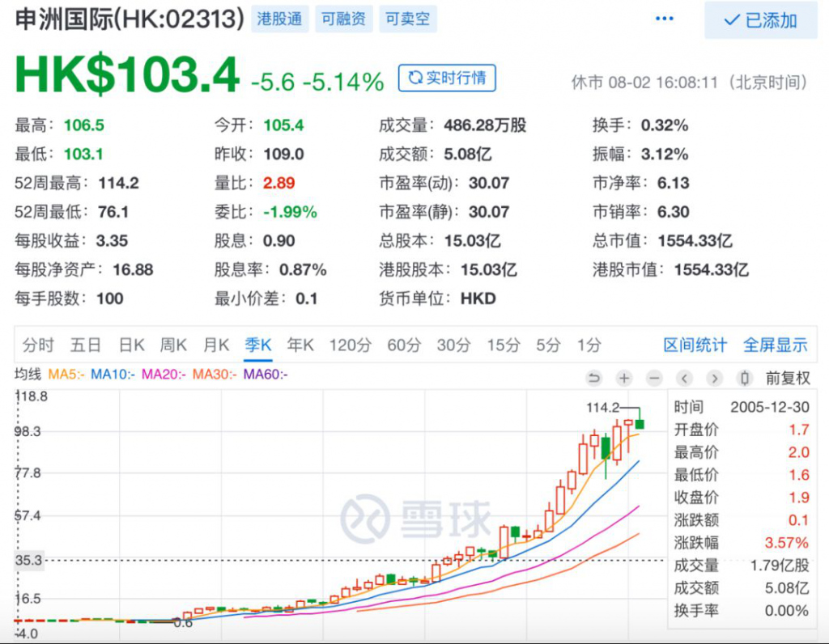
Task: Switch to the 5分 chart tab
Action: 548,345
